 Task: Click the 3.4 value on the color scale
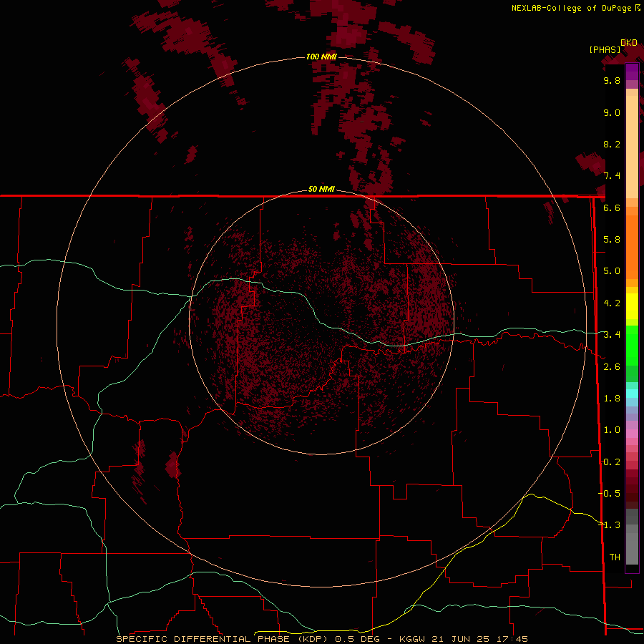coord(612,335)
